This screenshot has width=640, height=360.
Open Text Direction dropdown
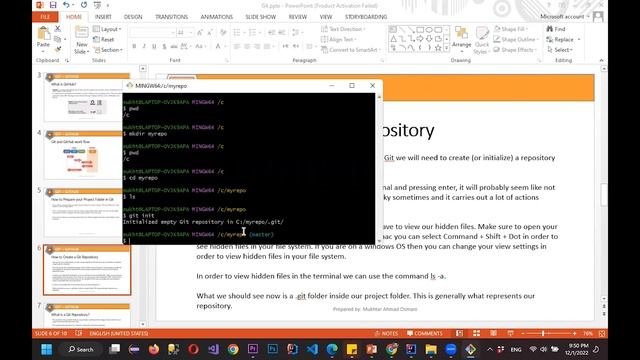point(343,29)
